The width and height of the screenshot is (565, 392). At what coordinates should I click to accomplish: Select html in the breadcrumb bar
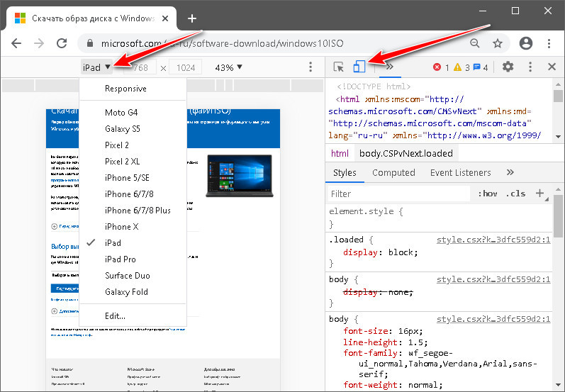coord(340,154)
